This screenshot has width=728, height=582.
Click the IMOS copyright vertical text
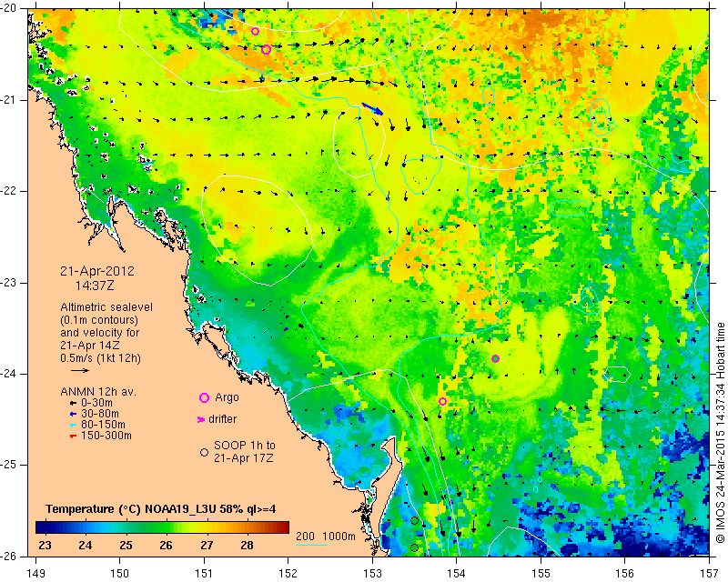720,433
